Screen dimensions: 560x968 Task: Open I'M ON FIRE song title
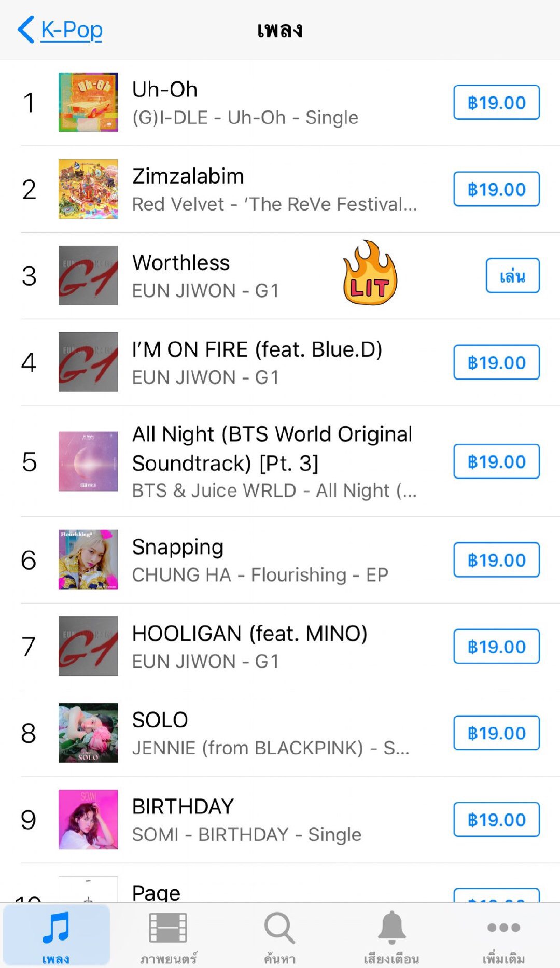tap(257, 350)
